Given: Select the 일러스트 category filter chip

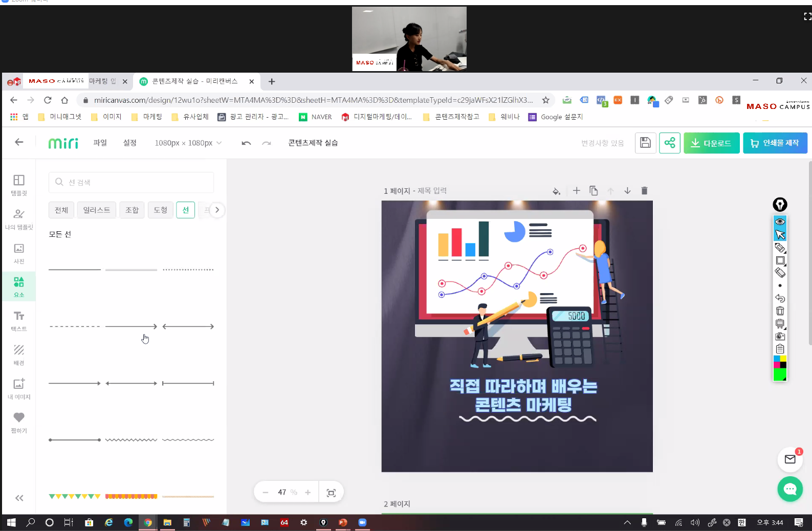Looking at the screenshot, I should [x=97, y=210].
